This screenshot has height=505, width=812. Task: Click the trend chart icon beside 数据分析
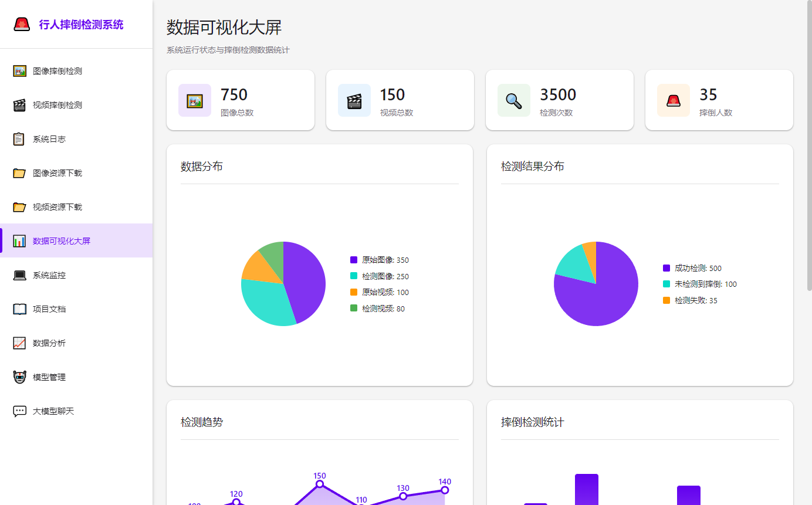[19, 343]
